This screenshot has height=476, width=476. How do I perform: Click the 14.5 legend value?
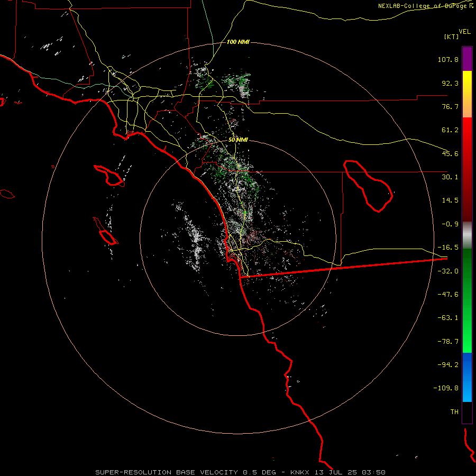pos(450,200)
